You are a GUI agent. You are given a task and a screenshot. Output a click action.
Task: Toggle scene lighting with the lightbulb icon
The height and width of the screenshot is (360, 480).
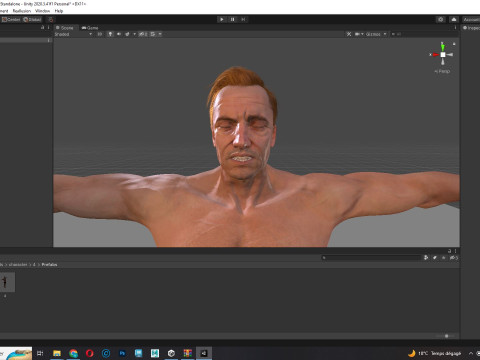point(110,34)
